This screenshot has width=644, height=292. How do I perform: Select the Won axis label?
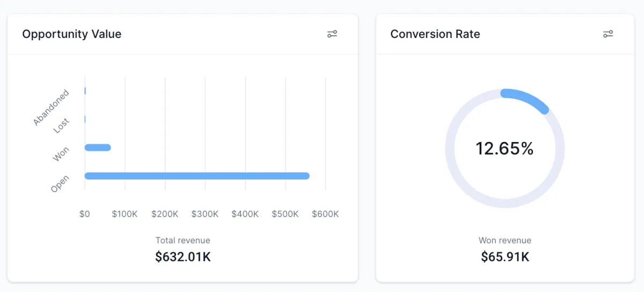click(x=61, y=154)
